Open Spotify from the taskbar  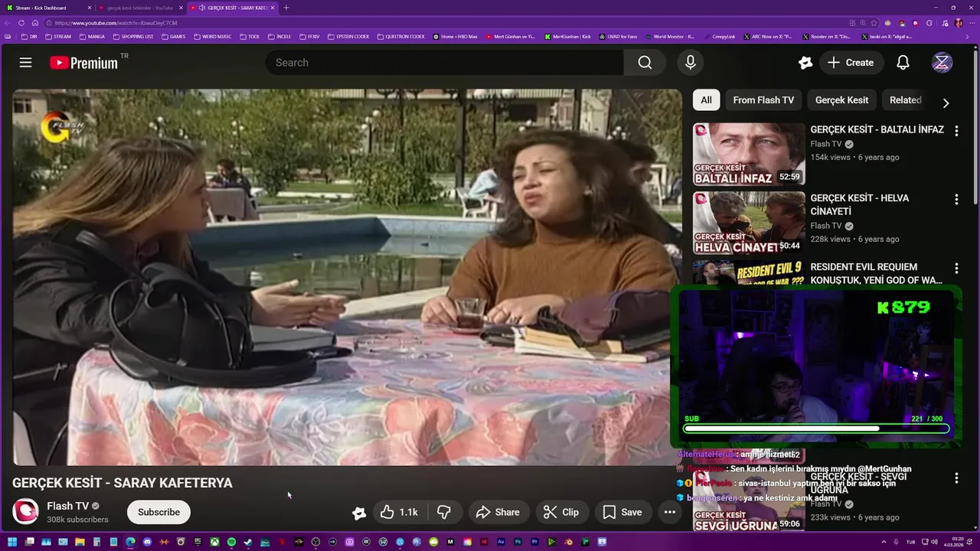pyautogui.click(x=231, y=542)
